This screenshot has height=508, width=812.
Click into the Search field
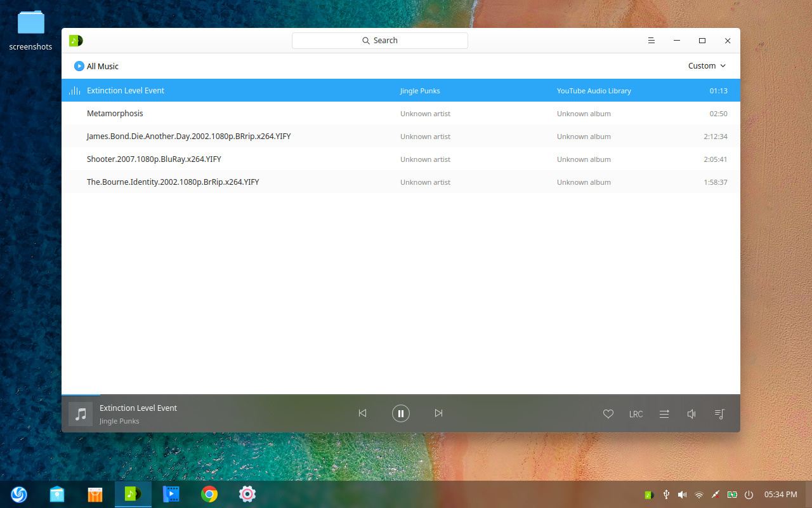(379, 40)
